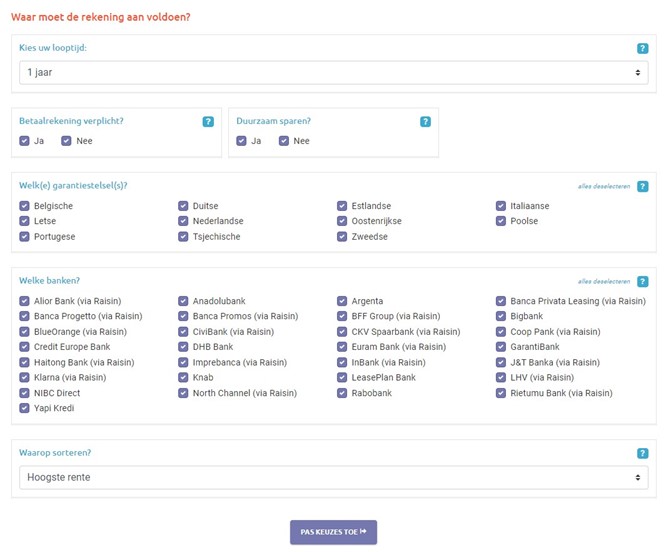Deselect BlueOrange (via Raisin)
This screenshot has height=552, width=666.
(24, 332)
